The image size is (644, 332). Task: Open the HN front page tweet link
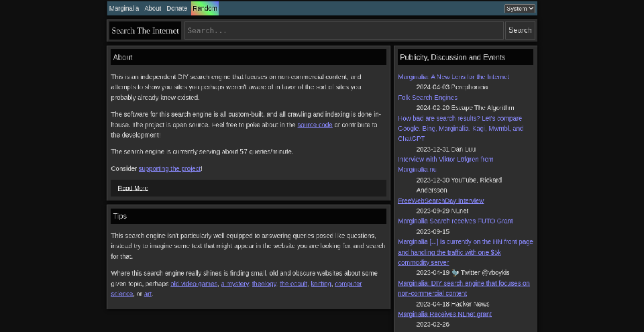[x=466, y=252]
